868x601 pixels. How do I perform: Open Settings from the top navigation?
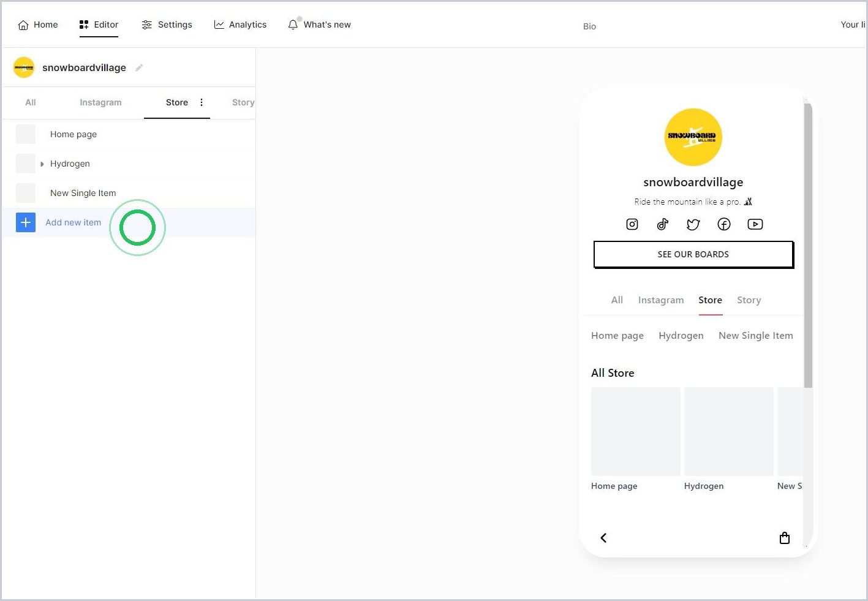point(167,25)
